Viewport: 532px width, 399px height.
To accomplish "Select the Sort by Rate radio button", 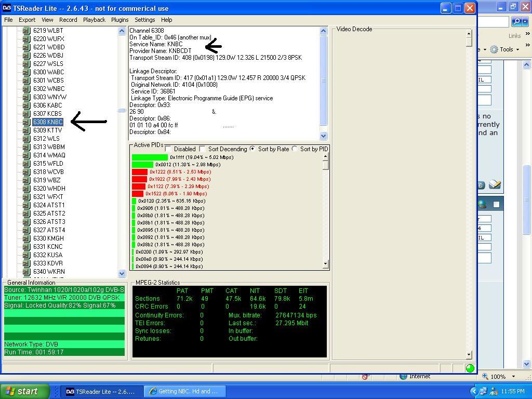I will 252,149.
